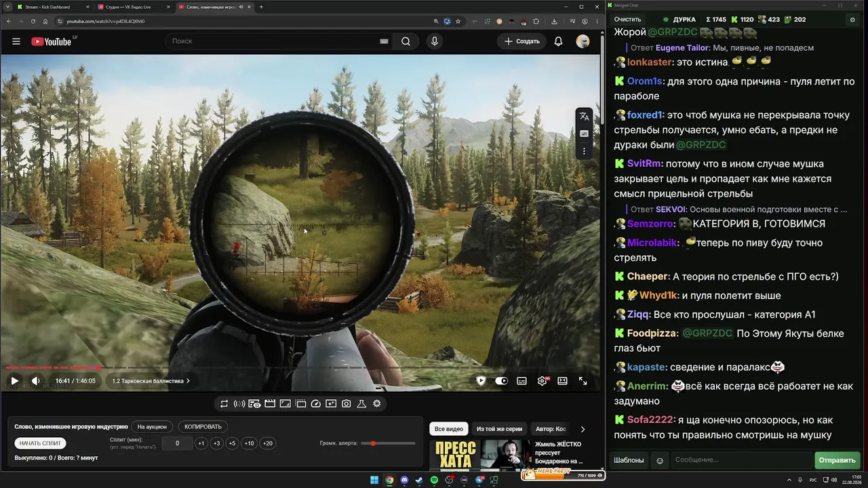Start voice search with the microphone
This screenshot has height=488, width=868.
(435, 41)
